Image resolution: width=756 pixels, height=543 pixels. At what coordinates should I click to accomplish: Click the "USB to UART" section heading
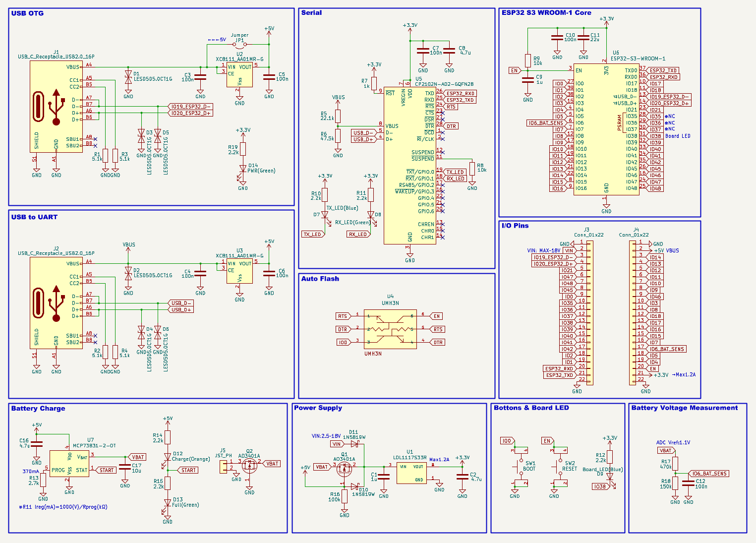tap(34, 217)
